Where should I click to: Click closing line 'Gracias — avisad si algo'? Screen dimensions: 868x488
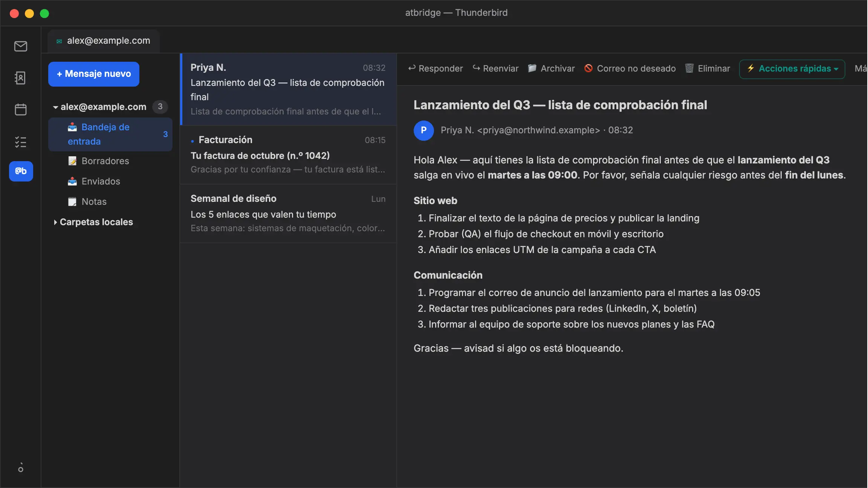[518, 348]
